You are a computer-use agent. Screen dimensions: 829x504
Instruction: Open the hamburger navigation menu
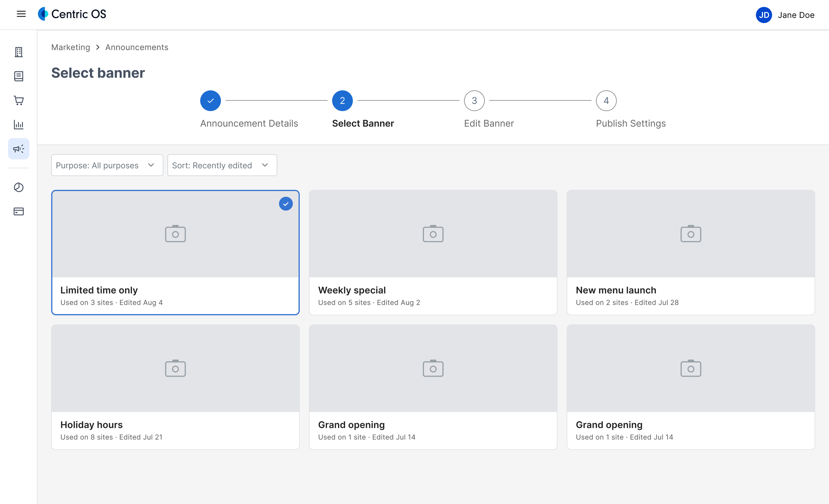[21, 14]
